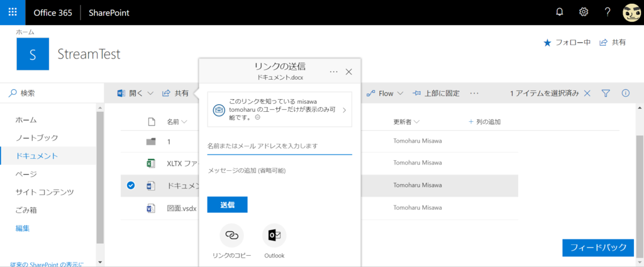Viewport: 644px width, 267px height.
Task: Open the Office 365 app launcher grid
Action: 13,13
